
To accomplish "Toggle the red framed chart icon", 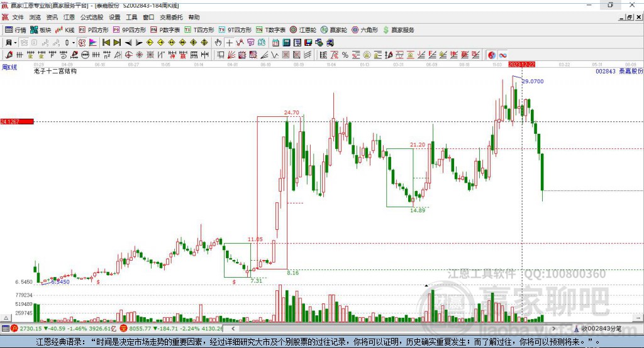I will pyautogui.click(x=82, y=43).
